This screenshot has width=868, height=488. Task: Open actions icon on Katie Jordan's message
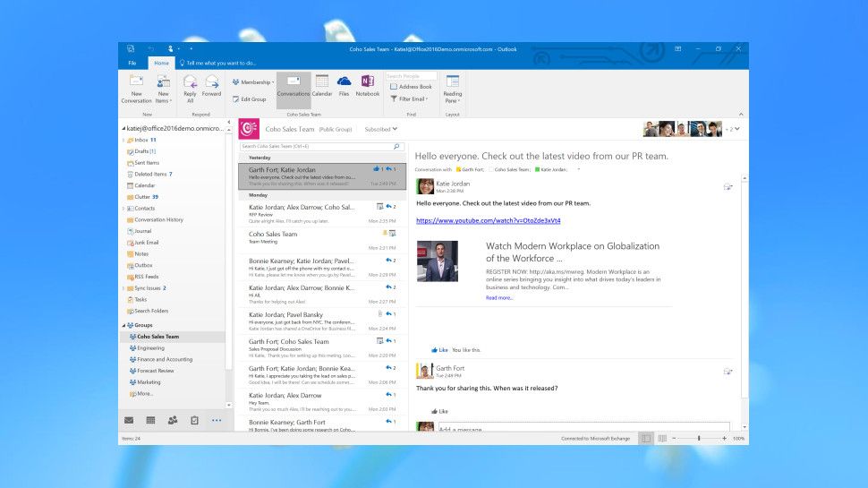click(728, 187)
